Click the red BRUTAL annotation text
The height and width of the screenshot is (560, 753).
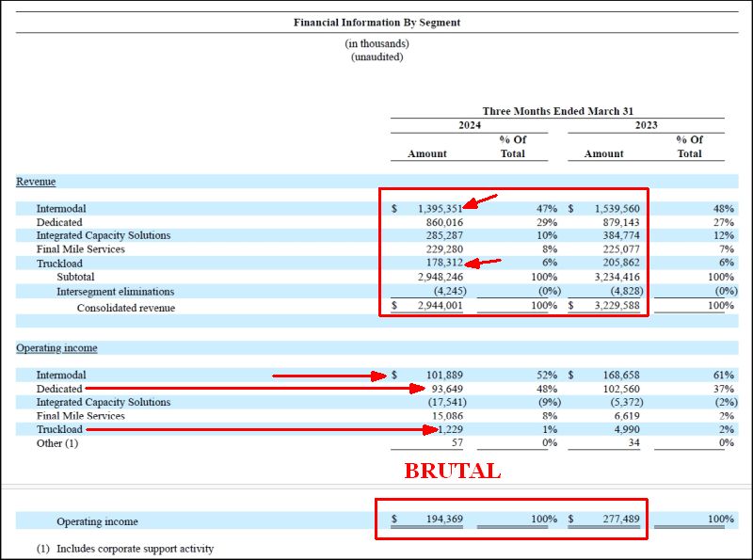click(x=452, y=472)
